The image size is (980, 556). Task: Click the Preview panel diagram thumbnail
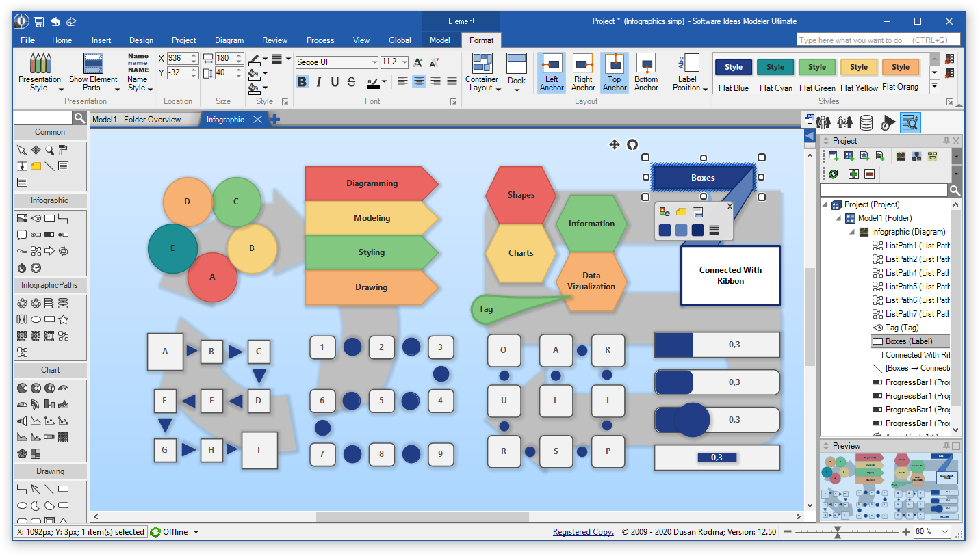click(890, 486)
